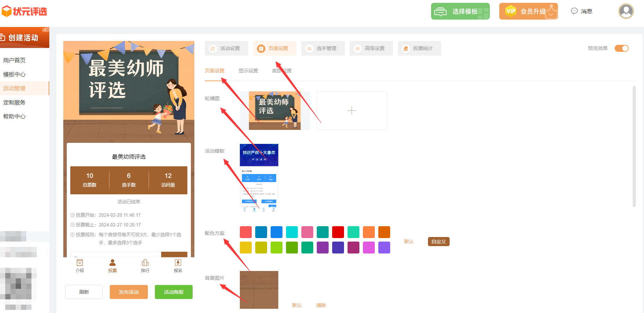Click the 介绍 icon in preview footer
This screenshot has height=313, width=644.
coord(80,263)
